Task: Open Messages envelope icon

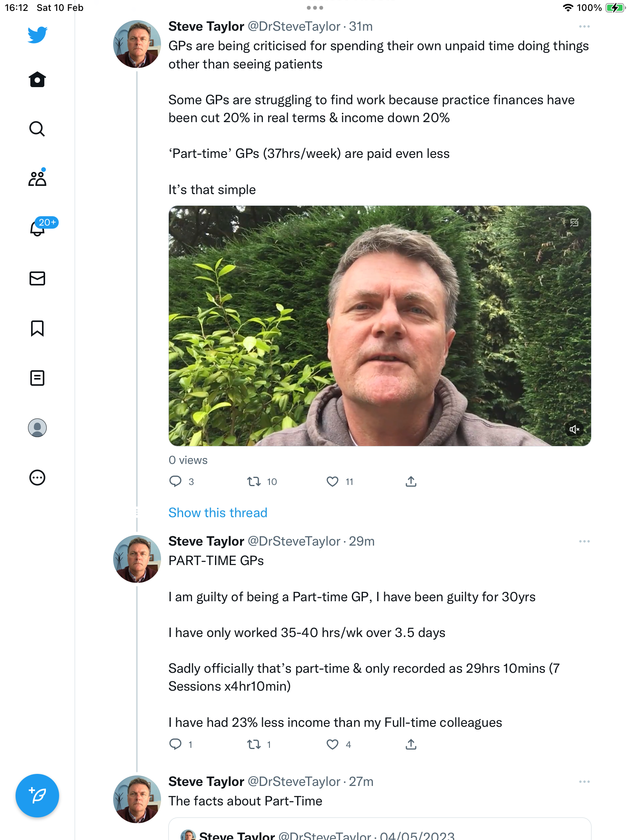Action: tap(37, 278)
